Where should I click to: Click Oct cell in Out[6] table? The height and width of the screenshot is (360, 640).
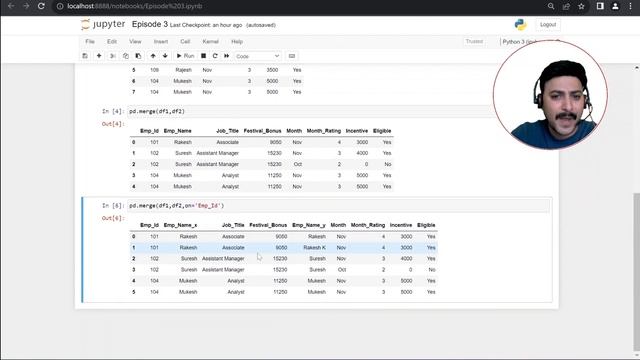[x=342, y=269]
